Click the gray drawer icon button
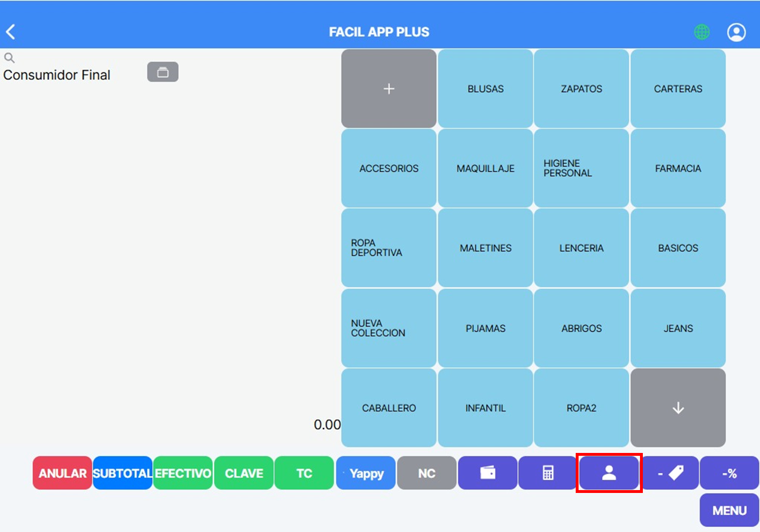The height and width of the screenshot is (532, 760). pos(163,72)
